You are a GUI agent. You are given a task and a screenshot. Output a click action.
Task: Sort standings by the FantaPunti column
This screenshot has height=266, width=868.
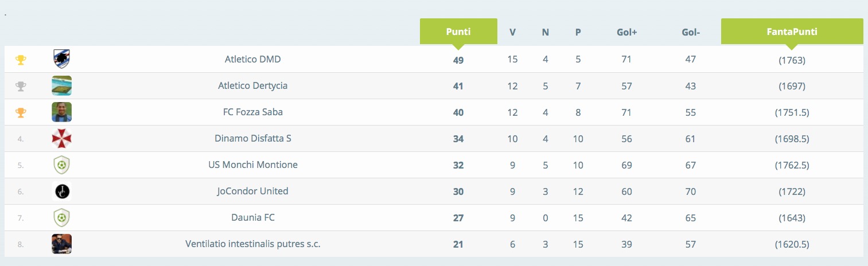[792, 32]
